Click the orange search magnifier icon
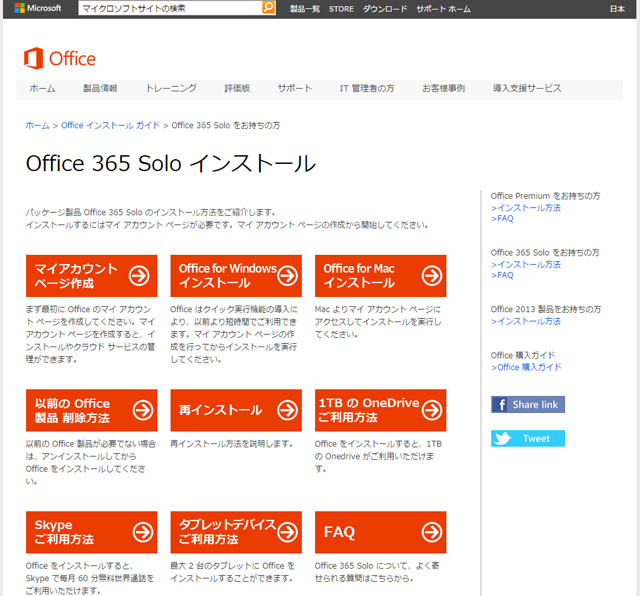This screenshot has width=640, height=596. coord(268,7)
